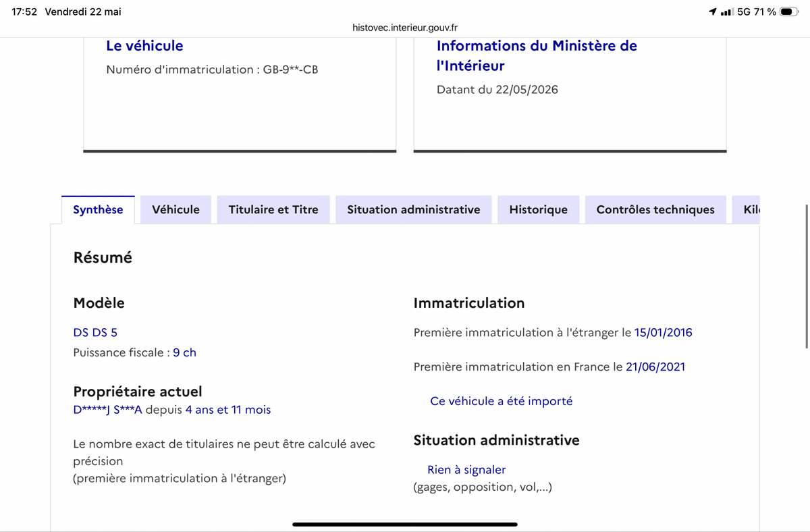Click French registration date 21/06/2021
The image size is (810, 532).
click(655, 367)
